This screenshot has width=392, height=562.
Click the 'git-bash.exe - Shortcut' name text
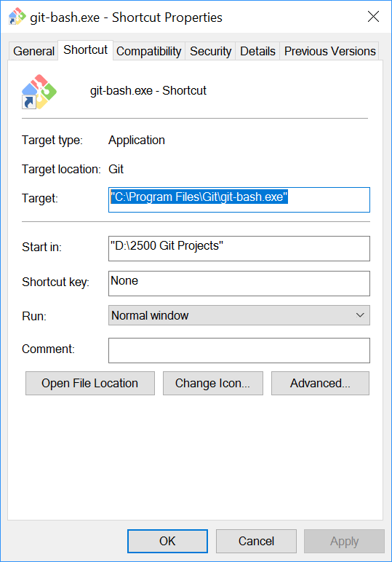(148, 91)
